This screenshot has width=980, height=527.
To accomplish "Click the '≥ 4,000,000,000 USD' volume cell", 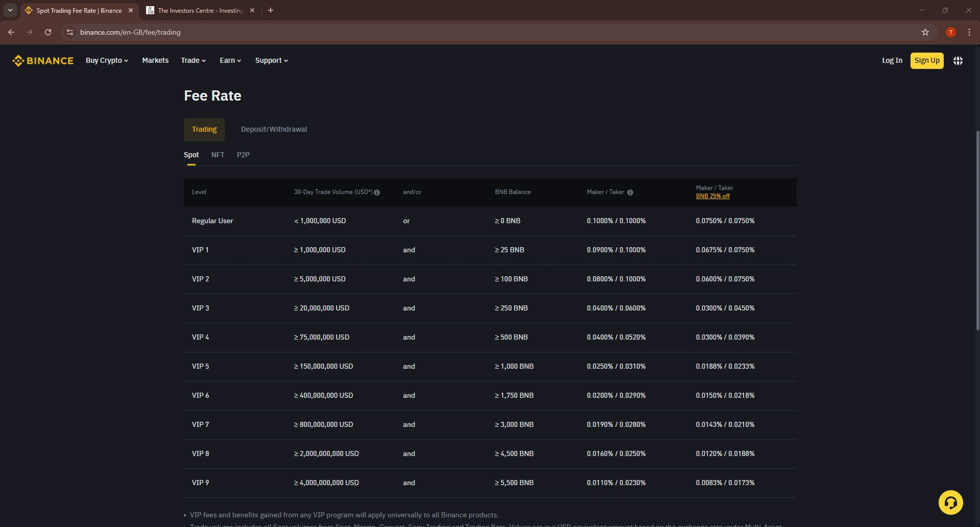I will point(326,483).
